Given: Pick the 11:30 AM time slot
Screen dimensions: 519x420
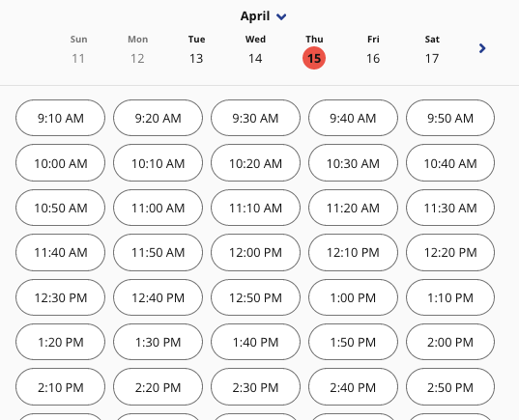Looking at the screenshot, I should [x=450, y=208].
